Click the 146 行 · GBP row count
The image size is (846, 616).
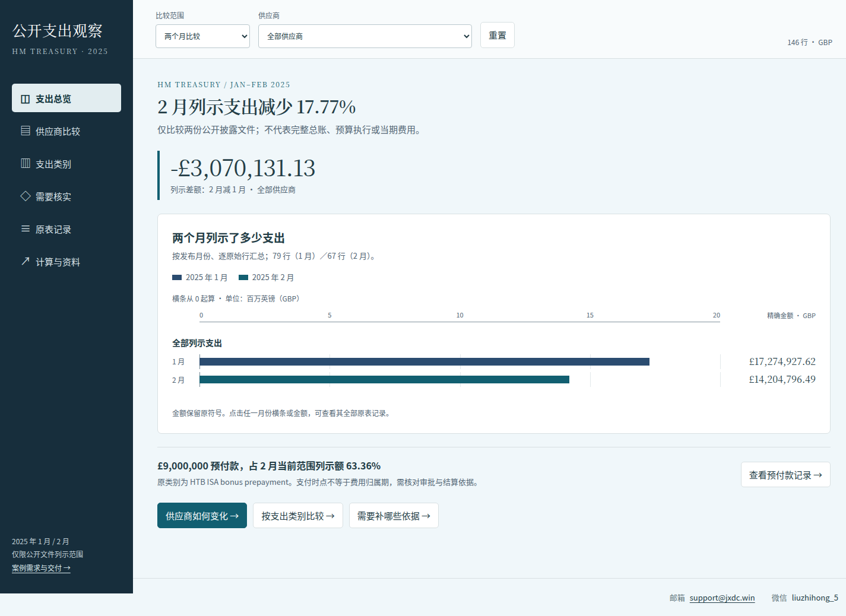click(x=810, y=42)
